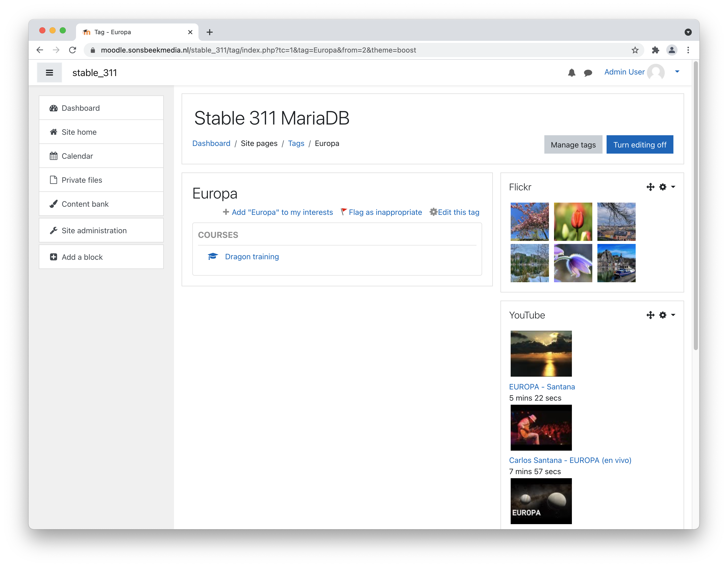
Task: Open the red tulip Flickr thumbnail
Action: [573, 222]
